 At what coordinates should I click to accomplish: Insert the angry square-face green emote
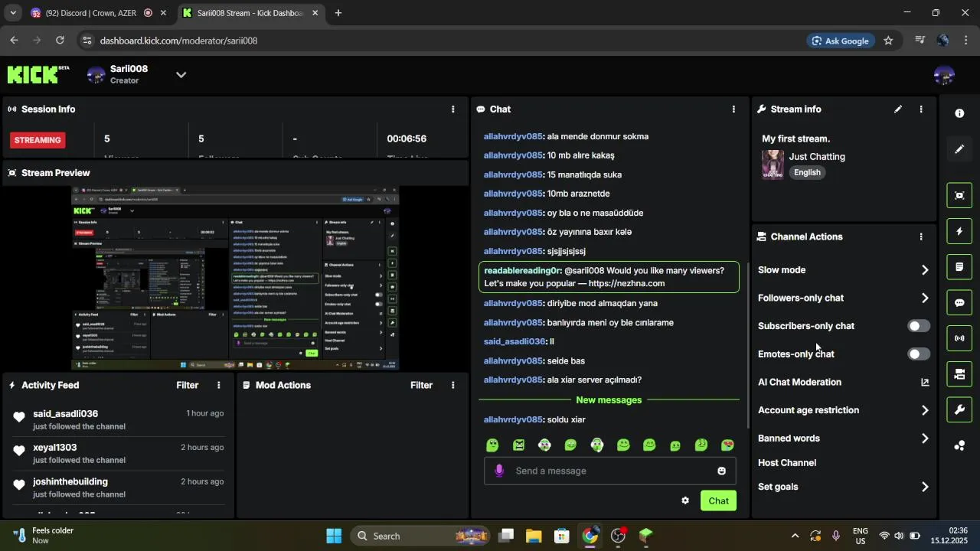pos(518,445)
